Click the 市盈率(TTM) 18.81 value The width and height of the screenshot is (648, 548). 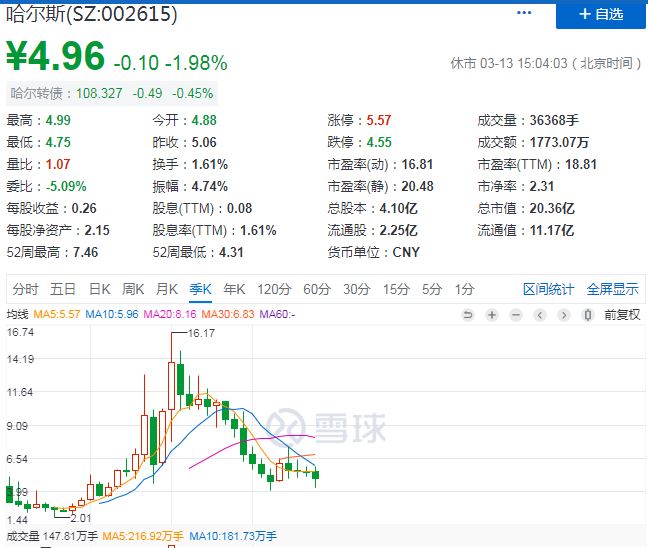coord(581,164)
